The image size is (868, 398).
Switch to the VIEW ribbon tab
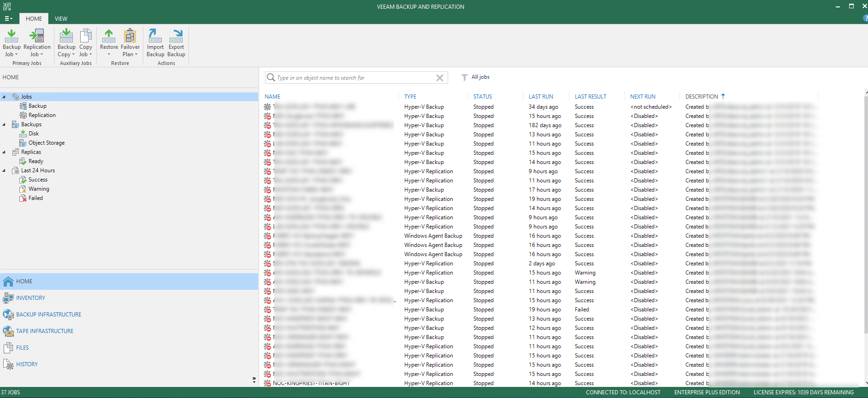coord(61,19)
